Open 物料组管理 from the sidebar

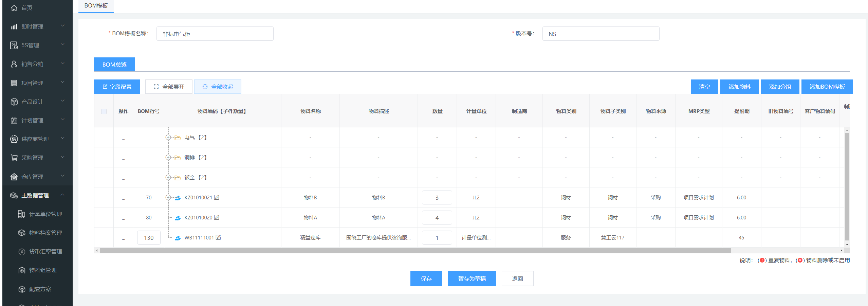click(43, 270)
